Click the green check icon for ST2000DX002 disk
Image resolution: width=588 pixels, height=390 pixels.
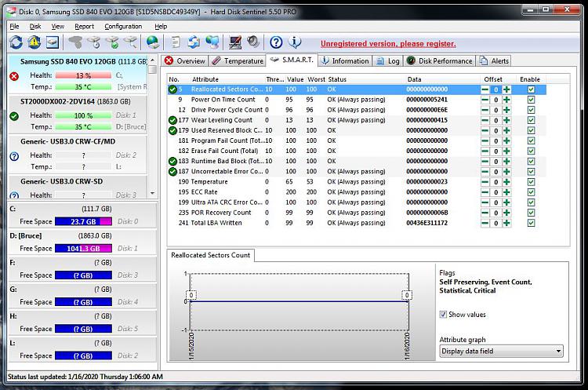[14, 116]
